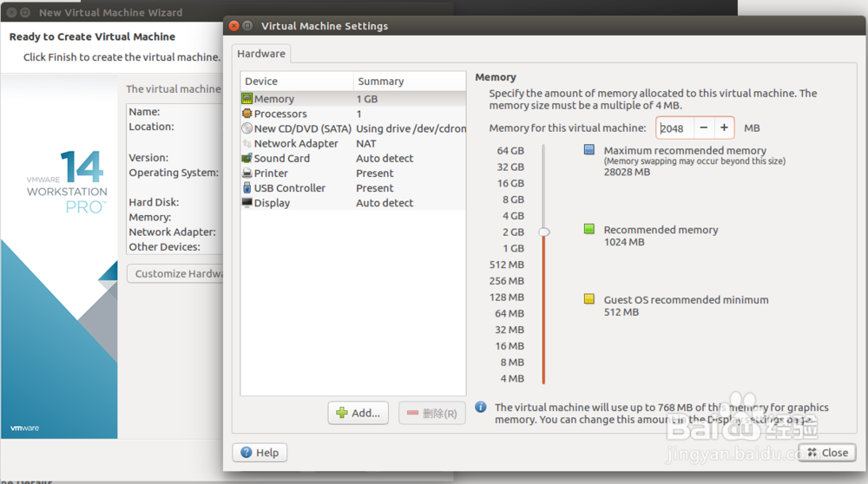Click 'Using drive /dev/cdrom' summary cell
This screenshot has width=868, height=484.
point(411,129)
